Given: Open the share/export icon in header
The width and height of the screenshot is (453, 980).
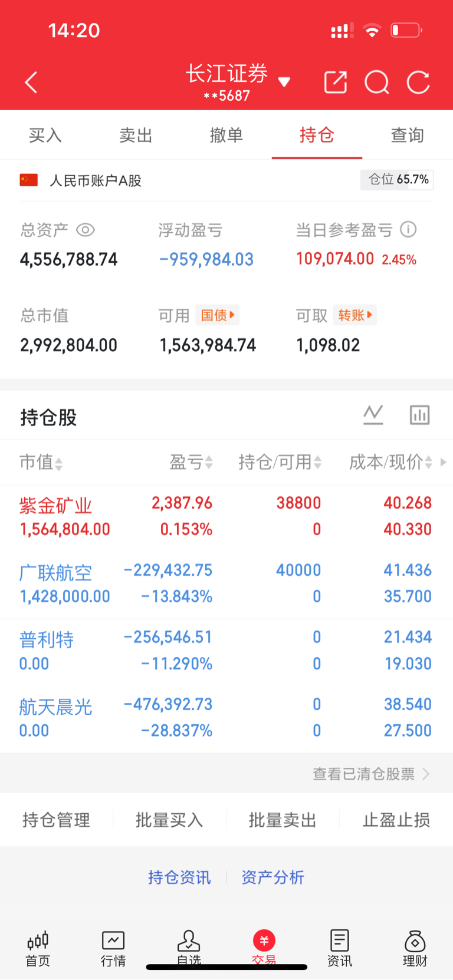Looking at the screenshot, I should (336, 83).
